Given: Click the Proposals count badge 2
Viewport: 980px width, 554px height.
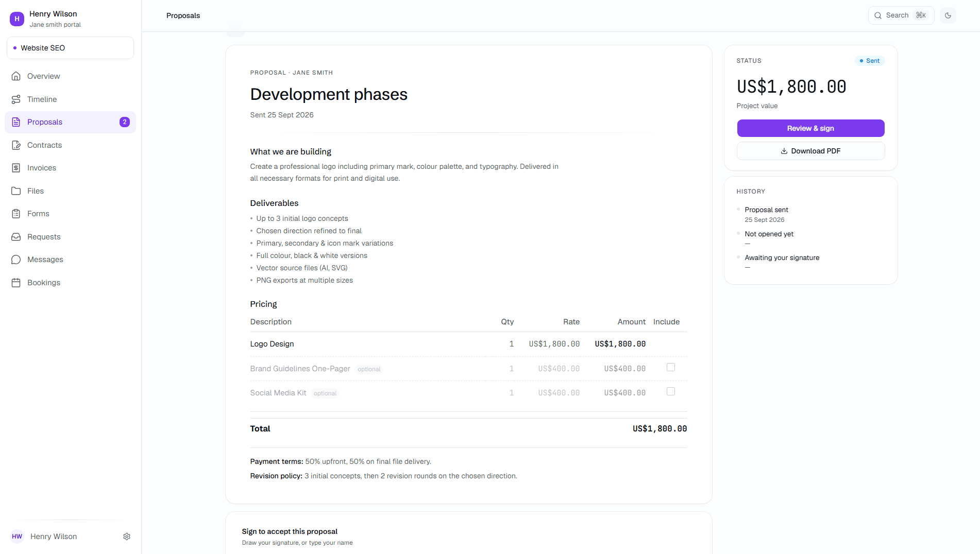Looking at the screenshot, I should point(125,122).
